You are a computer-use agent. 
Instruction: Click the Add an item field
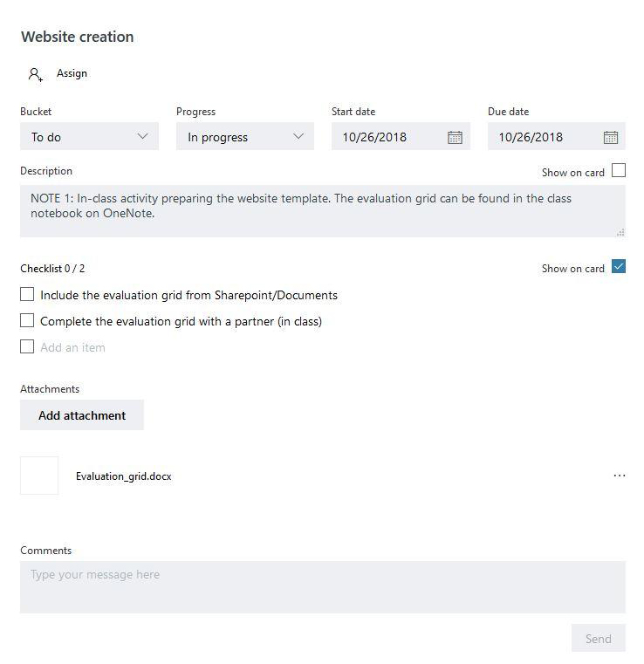coord(72,347)
